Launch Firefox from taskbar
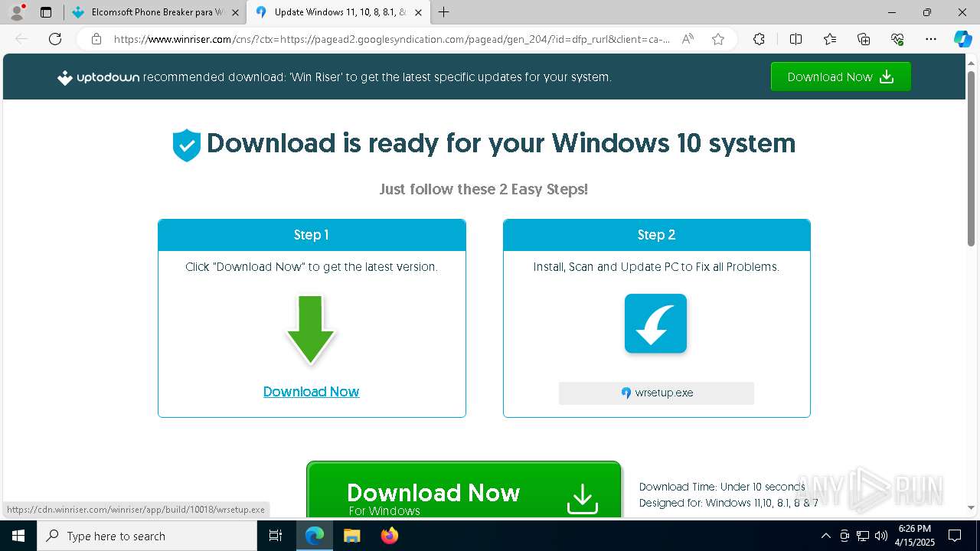Screen dimensions: 980x551 click(389, 536)
